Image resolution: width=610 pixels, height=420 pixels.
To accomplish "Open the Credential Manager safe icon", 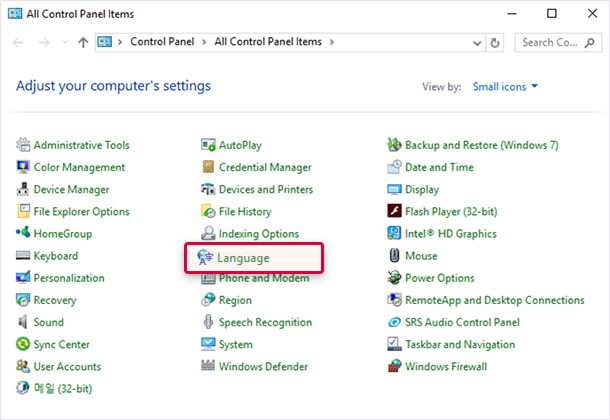I will [208, 167].
